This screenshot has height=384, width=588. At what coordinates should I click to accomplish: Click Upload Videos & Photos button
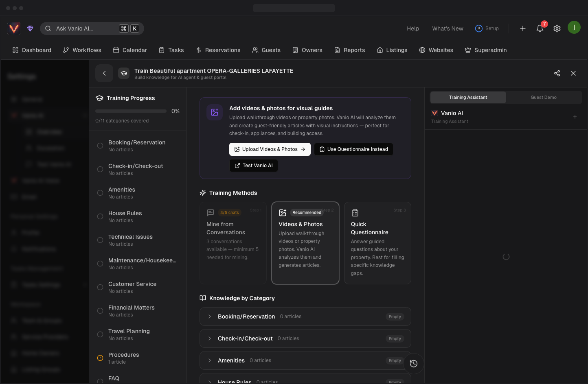(x=270, y=149)
